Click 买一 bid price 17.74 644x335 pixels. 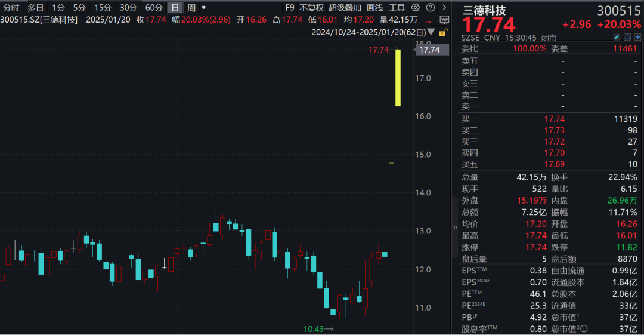point(555,119)
